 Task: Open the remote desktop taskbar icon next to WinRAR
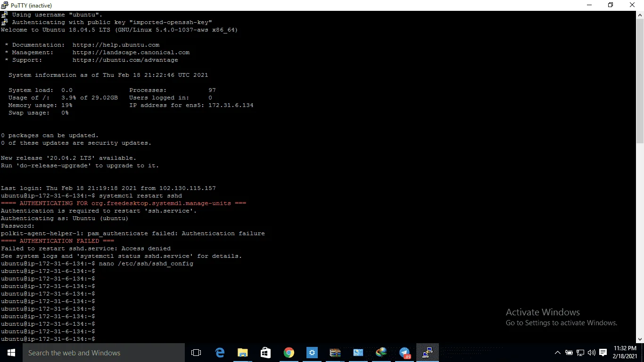(358, 353)
